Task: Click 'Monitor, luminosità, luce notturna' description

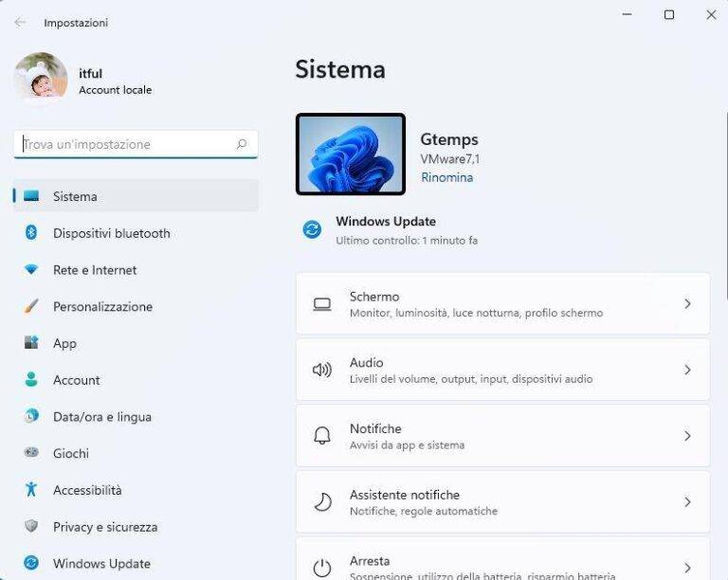Action: [x=477, y=313]
